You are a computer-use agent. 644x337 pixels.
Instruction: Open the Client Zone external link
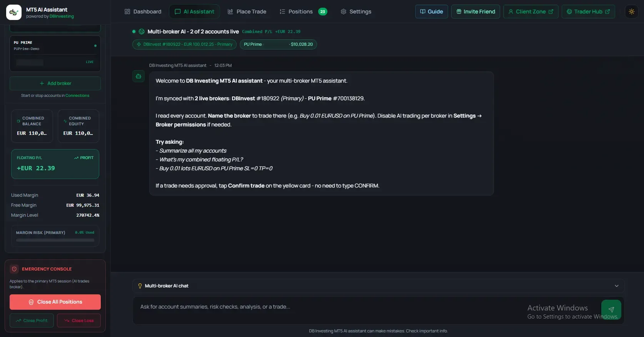531,12
